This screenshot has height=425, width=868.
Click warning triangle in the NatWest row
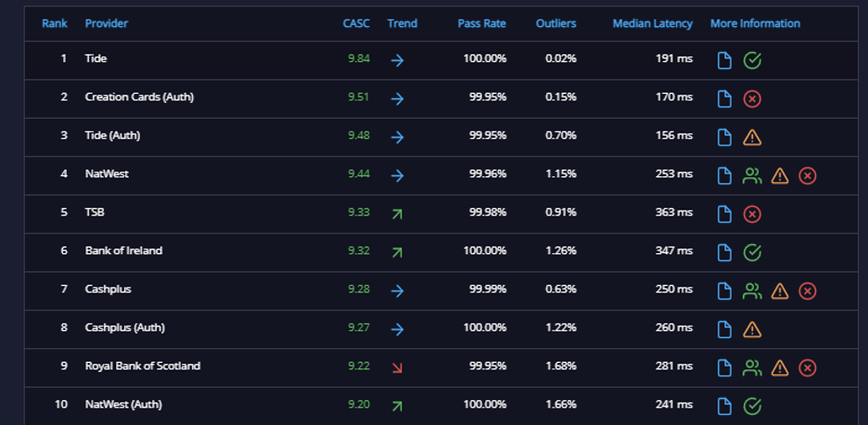click(779, 175)
